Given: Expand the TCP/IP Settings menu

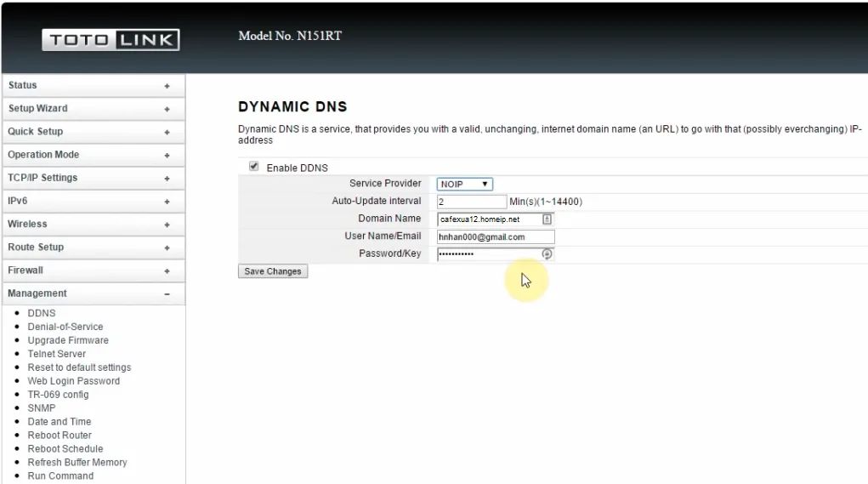Looking at the screenshot, I should click(x=94, y=178).
